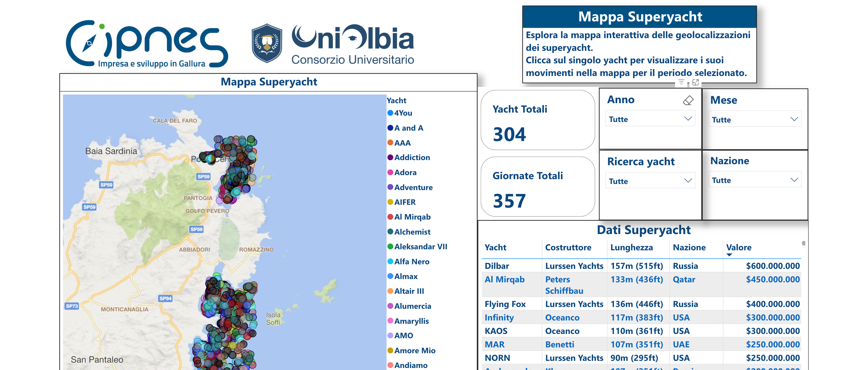
Task: Click the Giornate Totali 357 card
Action: 538,187
